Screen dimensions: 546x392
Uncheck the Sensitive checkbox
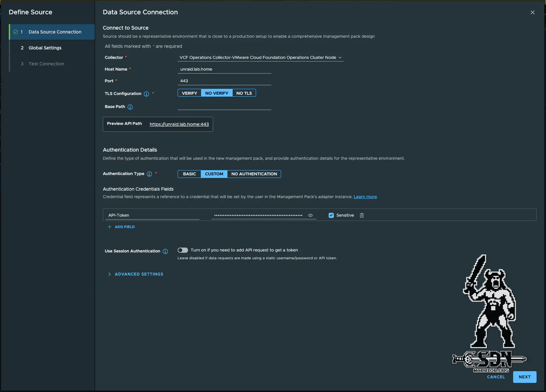pos(331,215)
